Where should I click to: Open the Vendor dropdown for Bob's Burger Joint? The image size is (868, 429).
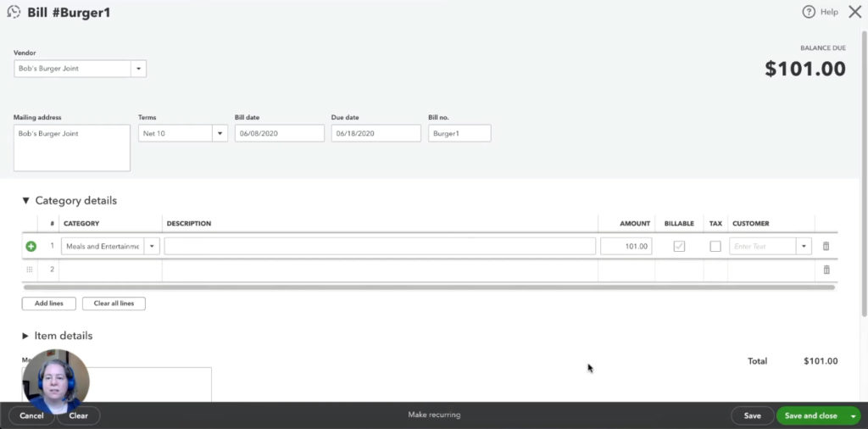(x=138, y=69)
